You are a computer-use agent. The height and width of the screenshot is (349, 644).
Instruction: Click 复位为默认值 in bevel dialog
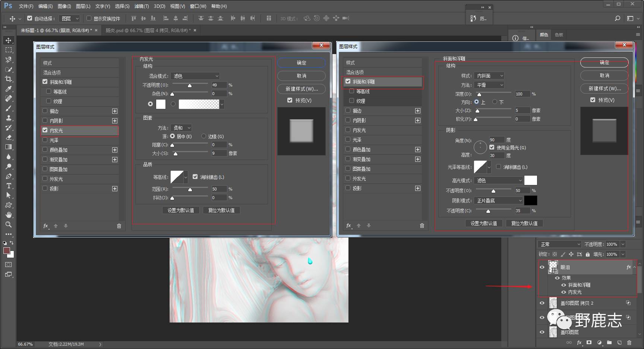tap(524, 223)
